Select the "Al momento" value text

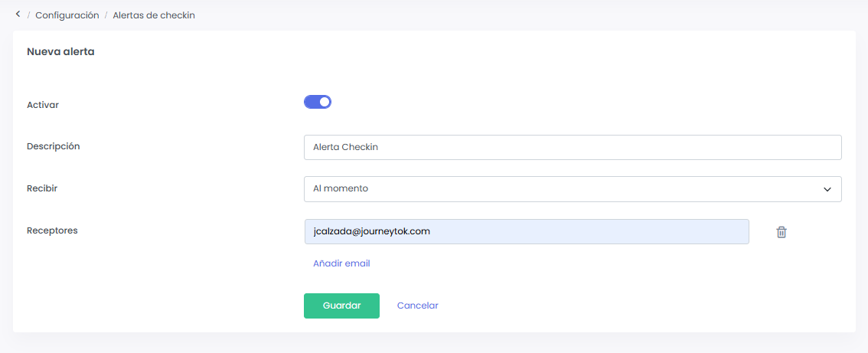point(341,188)
